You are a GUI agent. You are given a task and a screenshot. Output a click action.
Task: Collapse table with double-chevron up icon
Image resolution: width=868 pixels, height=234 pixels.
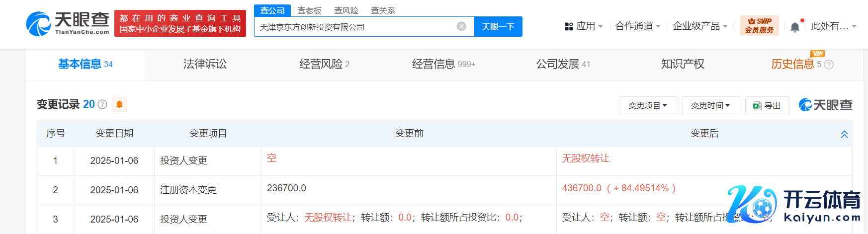pos(844,134)
